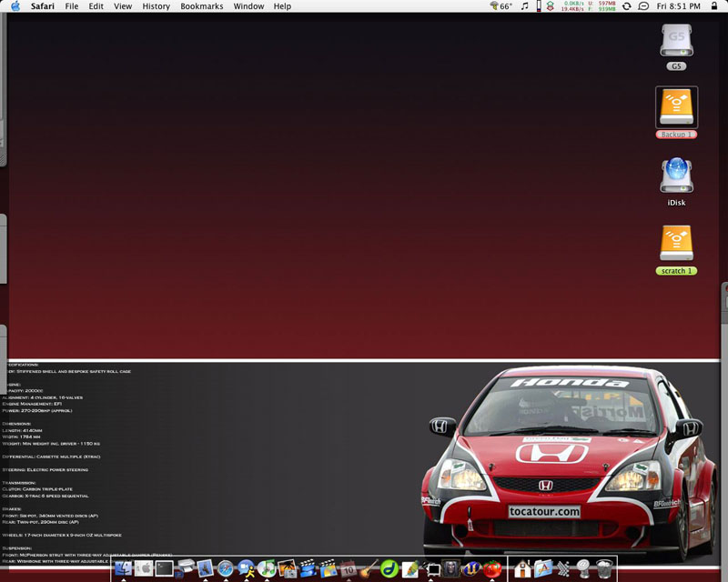
Task: Open Finder from the Dock
Action: [124, 568]
